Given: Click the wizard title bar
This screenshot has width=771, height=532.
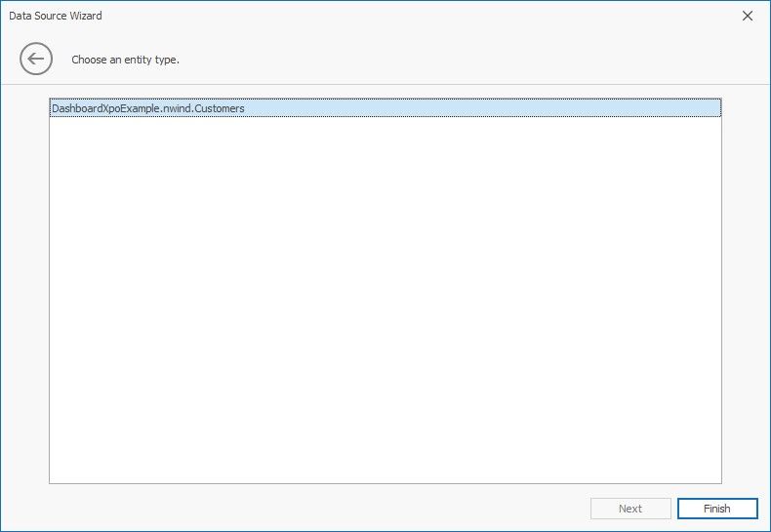Looking at the screenshot, I should [x=390, y=16].
